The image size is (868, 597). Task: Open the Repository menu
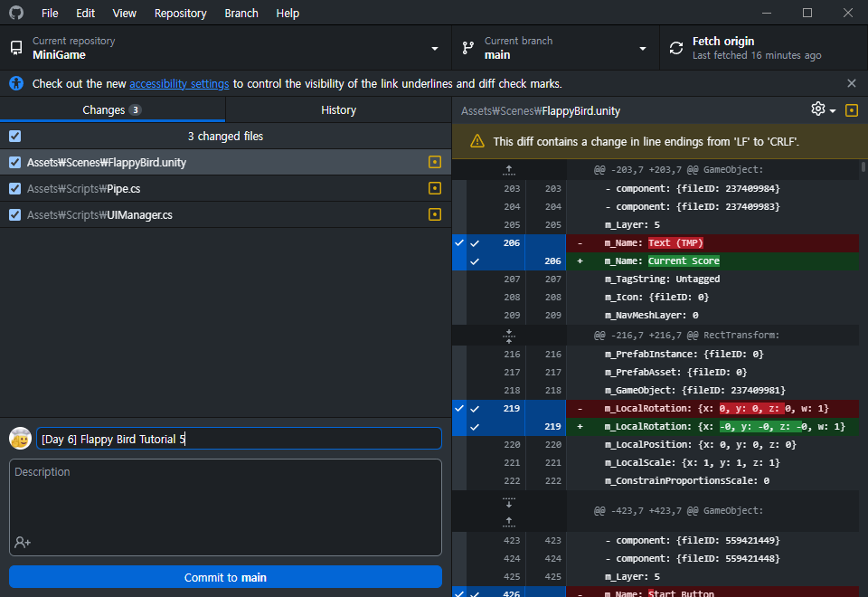pos(181,13)
